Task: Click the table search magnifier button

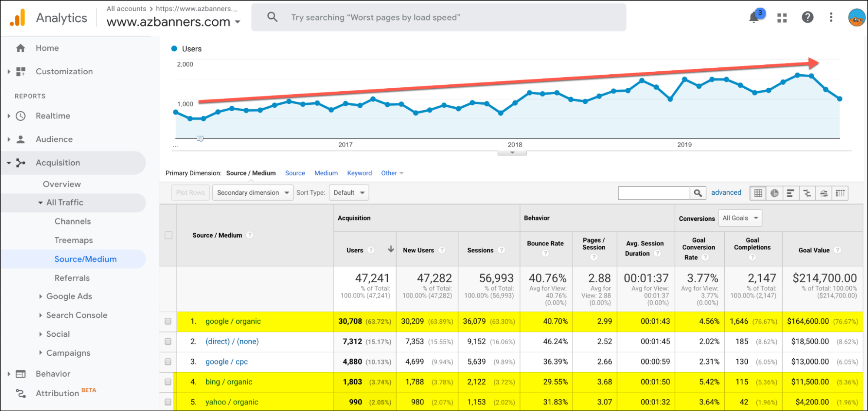Action: coord(697,193)
